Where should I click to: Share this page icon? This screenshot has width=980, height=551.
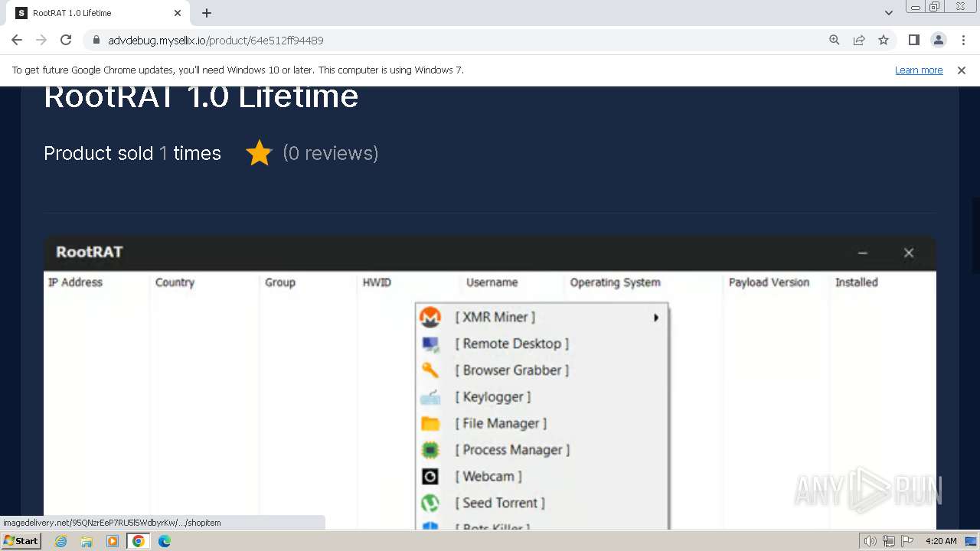(859, 40)
